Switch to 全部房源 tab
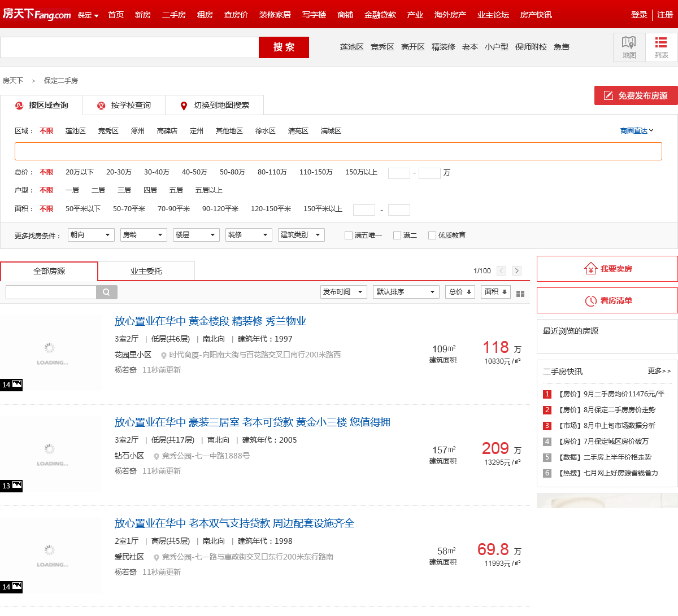Viewport: 678px width, 616px height. [49, 271]
